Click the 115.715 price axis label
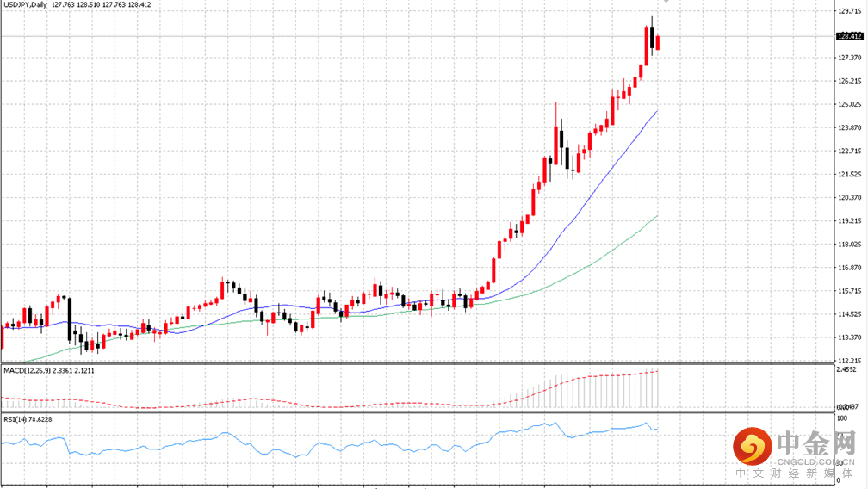 (x=850, y=291)
